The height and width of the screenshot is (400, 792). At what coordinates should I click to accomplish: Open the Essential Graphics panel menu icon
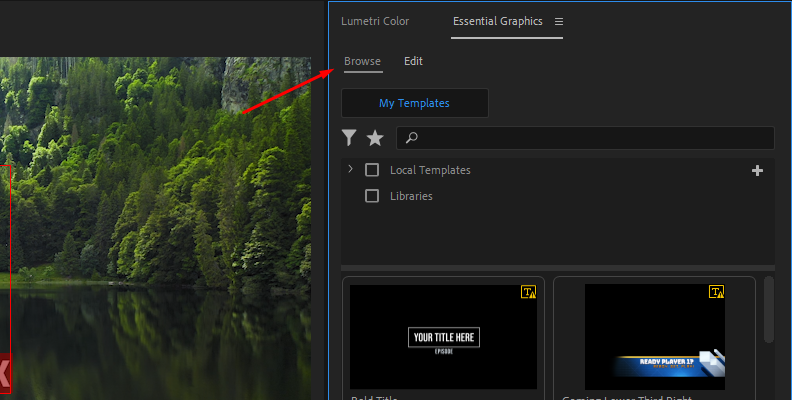click(x=559, y=21)
